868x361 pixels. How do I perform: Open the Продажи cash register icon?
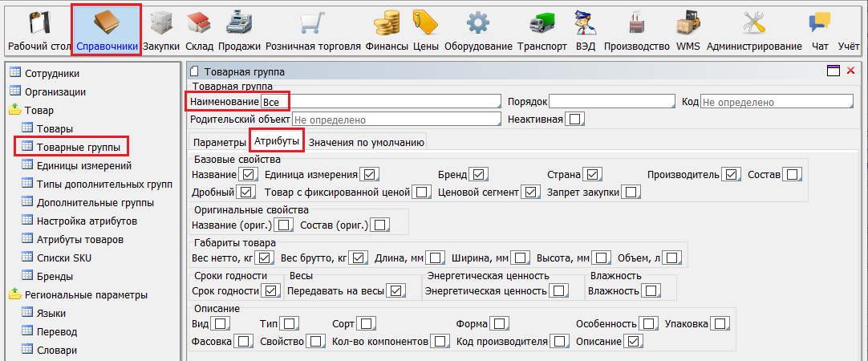[x=239, y=22]
